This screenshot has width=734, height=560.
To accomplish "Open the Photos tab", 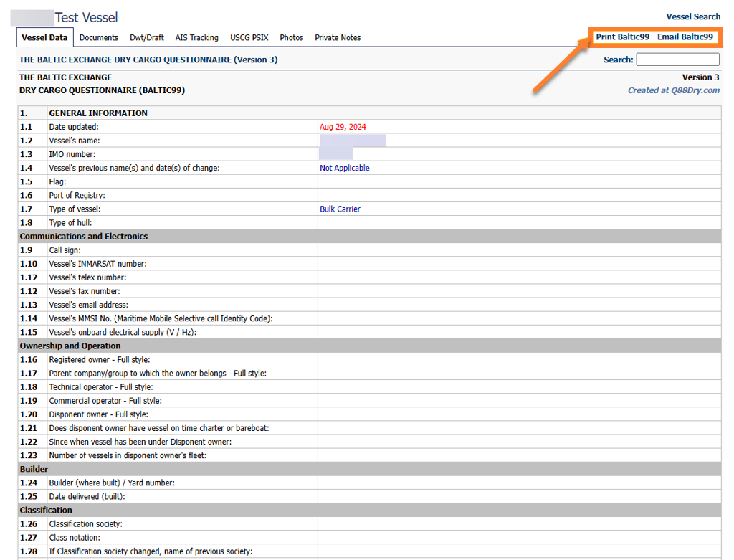I will (x=292, y=37).
